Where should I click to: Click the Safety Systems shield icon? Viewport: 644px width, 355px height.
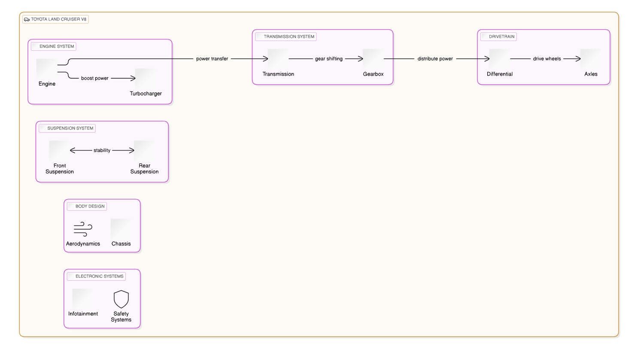(121, 299)
